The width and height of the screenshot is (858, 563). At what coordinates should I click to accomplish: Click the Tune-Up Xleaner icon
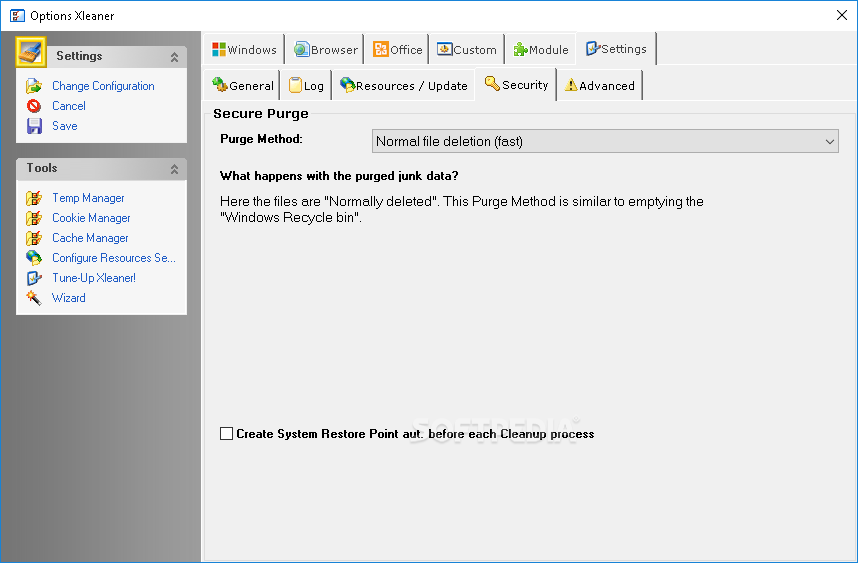(x=34, y=278)
